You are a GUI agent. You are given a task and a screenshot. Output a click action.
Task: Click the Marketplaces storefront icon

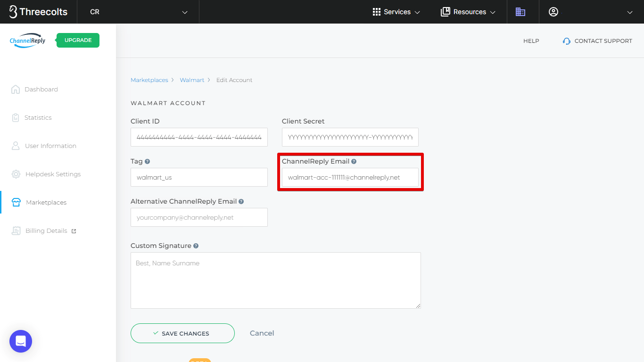pos(16,202)
